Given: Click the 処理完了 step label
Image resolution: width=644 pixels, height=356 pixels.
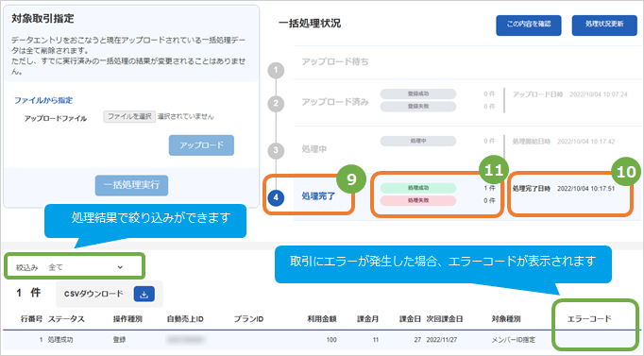Looking at the screenshot, I should pos(318,196).
